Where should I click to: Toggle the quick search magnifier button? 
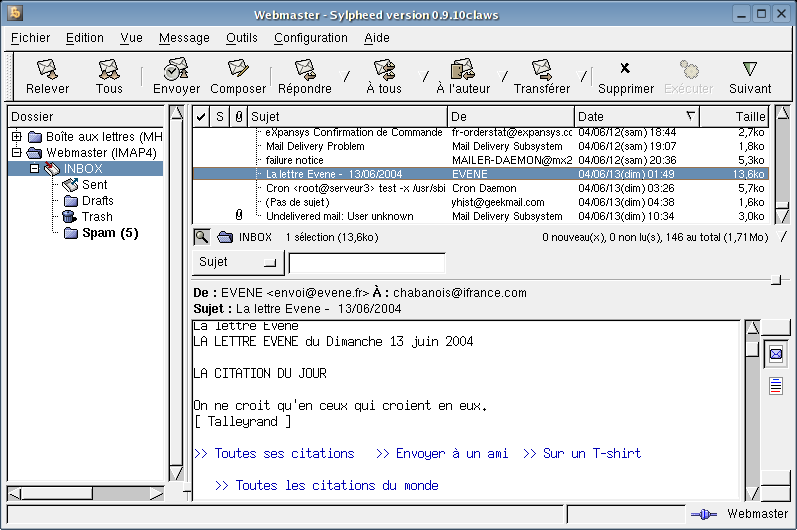(x=201, y=237)
